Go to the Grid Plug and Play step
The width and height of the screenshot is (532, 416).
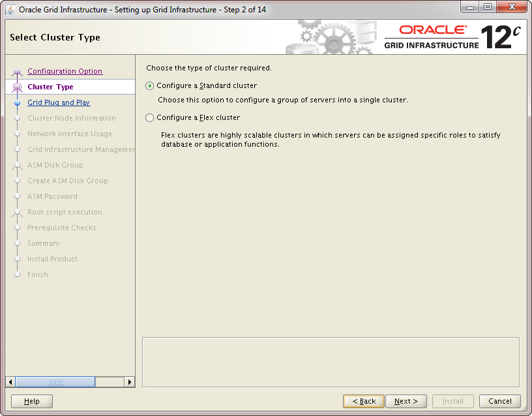coord(59,102)
